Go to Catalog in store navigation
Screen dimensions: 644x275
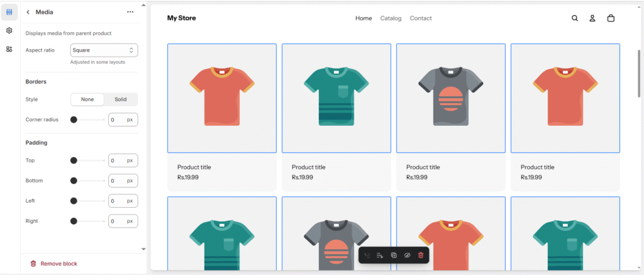coord(391,18)
